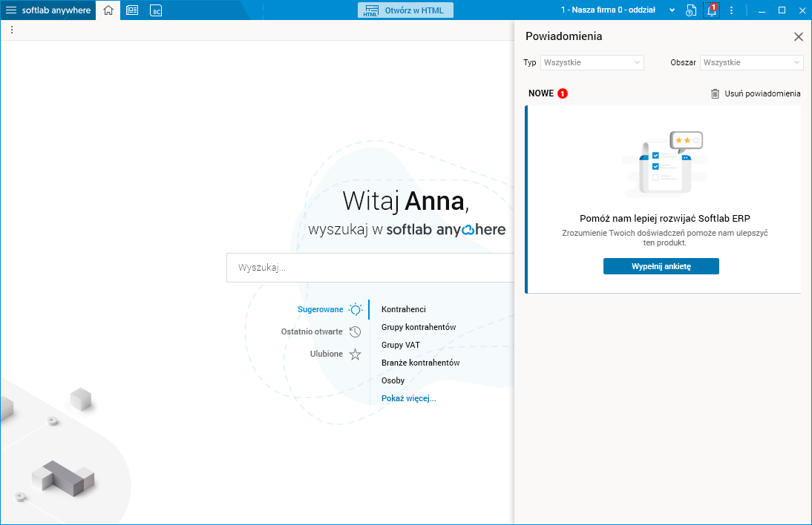
Task: Go to the Home tab icon
Action: [x=108, y=10]
